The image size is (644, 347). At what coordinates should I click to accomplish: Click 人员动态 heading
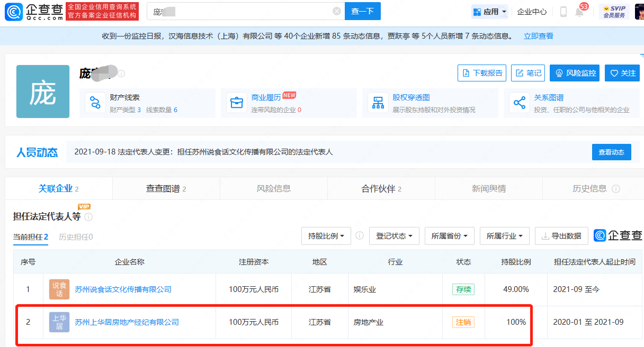click(x=37, y=152)
